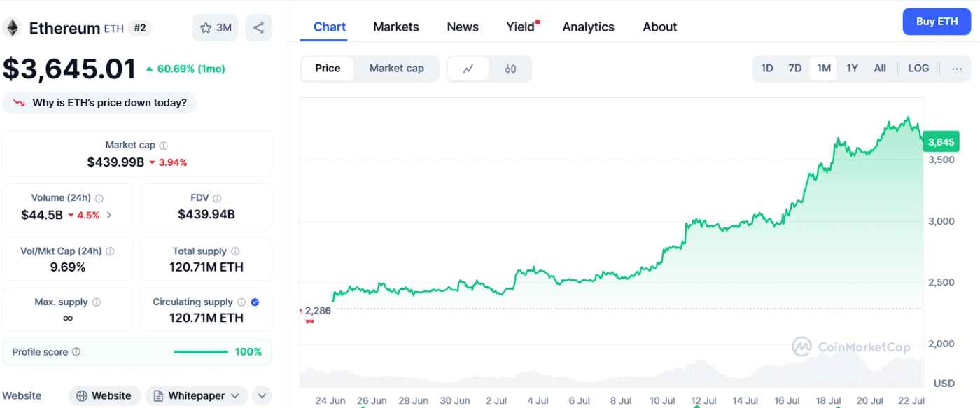Click the Buy ETH button
980x408 pixels.
(x=937, y=22)
